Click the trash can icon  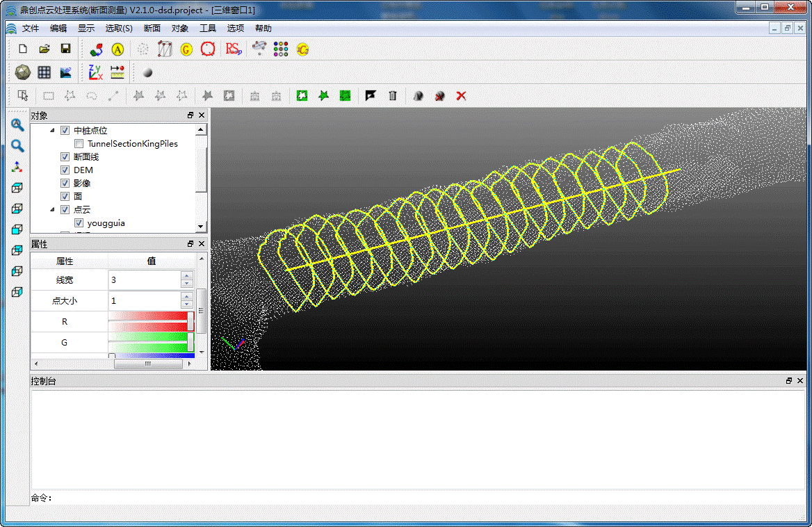coord(393,96)
